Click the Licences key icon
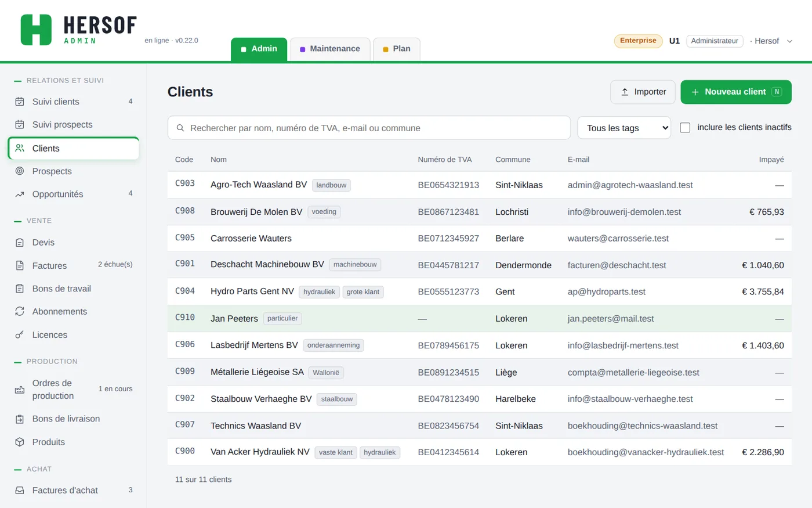The height and width of the screenshot is (508, 812). 20,335
